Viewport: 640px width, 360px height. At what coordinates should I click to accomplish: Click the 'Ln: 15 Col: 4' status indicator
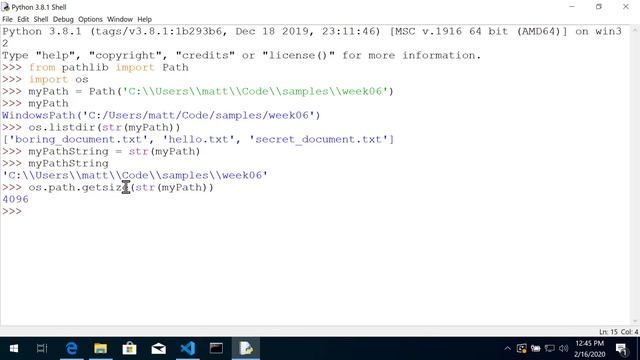pyautogui.click(x=618, y=332)
